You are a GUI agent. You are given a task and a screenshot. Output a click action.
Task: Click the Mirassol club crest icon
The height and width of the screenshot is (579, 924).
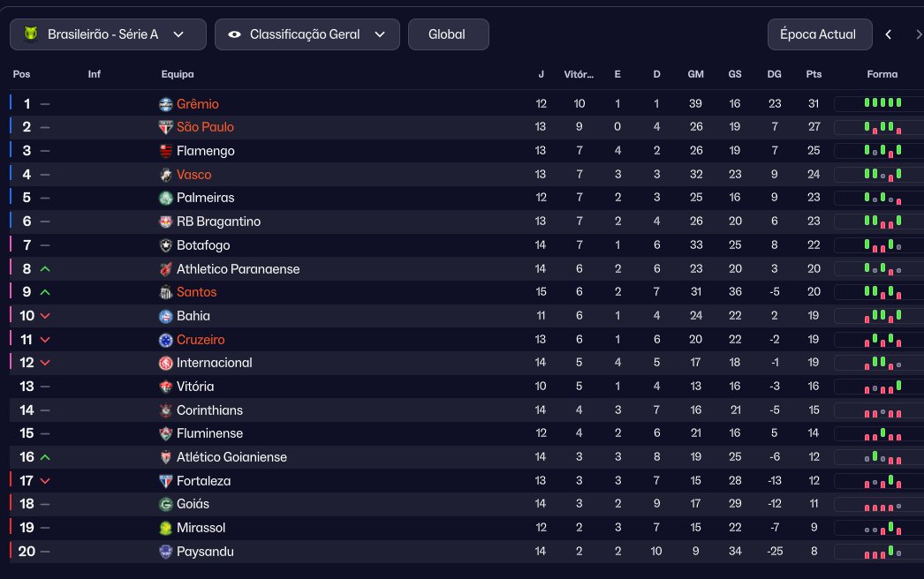[x=165, y=528]
